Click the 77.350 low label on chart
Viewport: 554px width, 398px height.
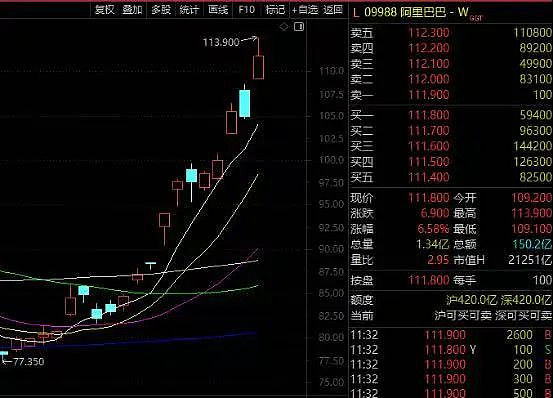click(x=29, y=362)
